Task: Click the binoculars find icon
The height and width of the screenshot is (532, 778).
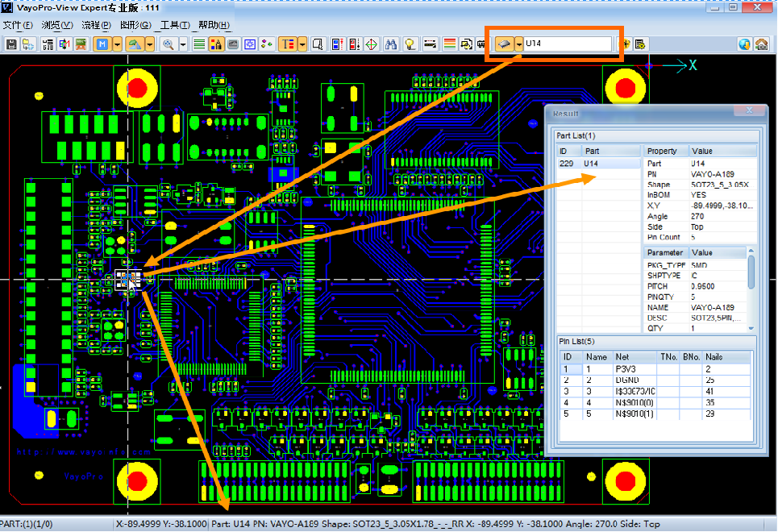Action: click(391, 44)
